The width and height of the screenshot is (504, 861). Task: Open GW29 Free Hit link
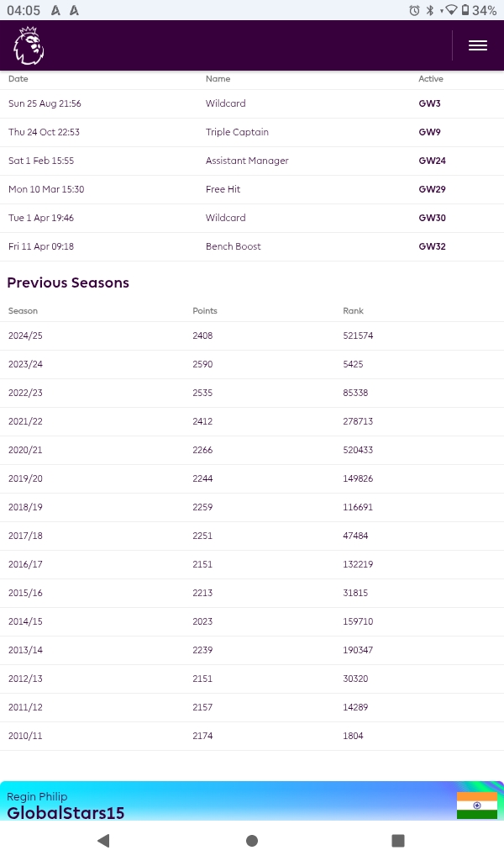point(432,189)
